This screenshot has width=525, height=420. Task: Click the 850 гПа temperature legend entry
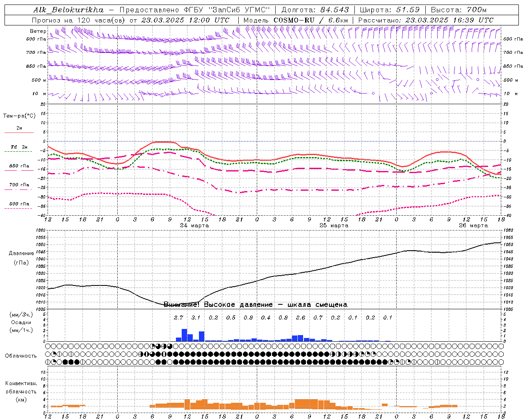click(19, 166)
